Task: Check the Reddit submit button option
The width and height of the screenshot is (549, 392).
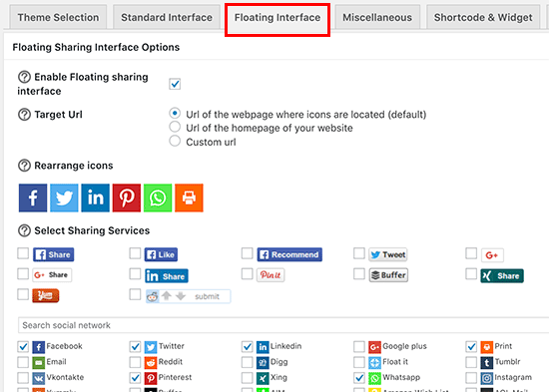Action: pyautogui.click(x=135, y=294)
